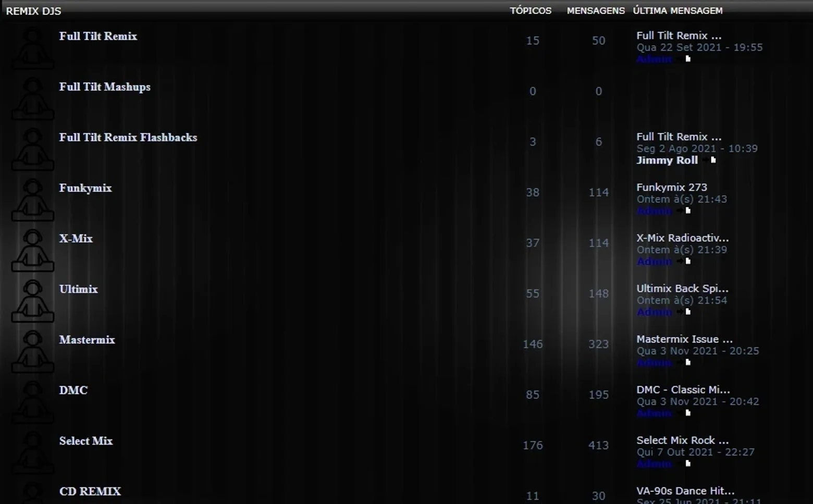The height and width of the screenshot is (504, 813).
Task: Click the date 'Qui 7 Out 2021 - 22:27'
Action: tap(695, 452)
